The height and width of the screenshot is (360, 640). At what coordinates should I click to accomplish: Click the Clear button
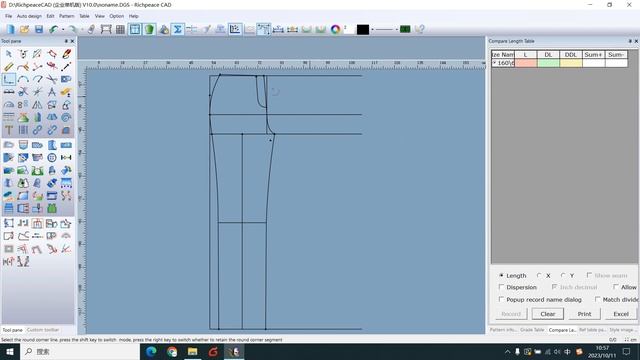point(548,314)
